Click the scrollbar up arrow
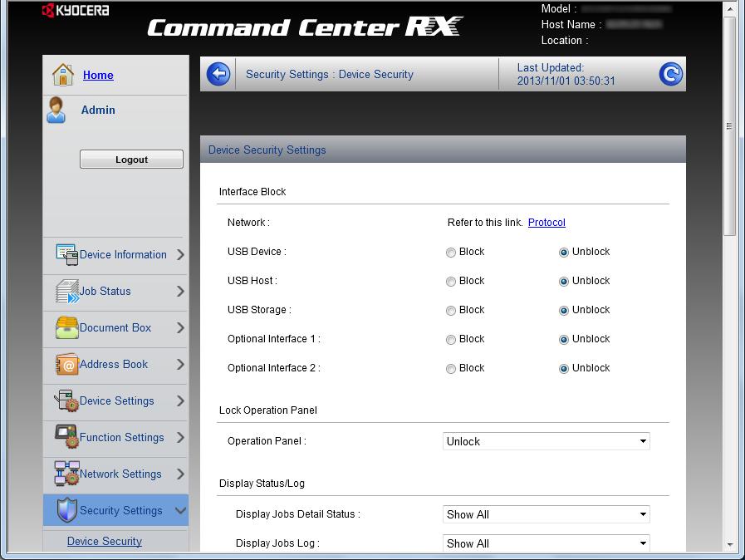This screenshot has height=560, width=745. (729, 8)
